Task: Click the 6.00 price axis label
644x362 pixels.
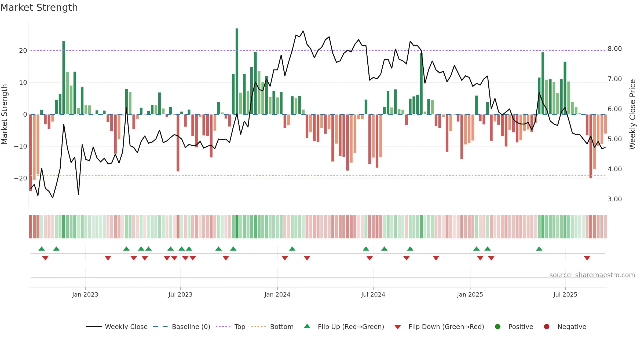Action: click(615, 109)
